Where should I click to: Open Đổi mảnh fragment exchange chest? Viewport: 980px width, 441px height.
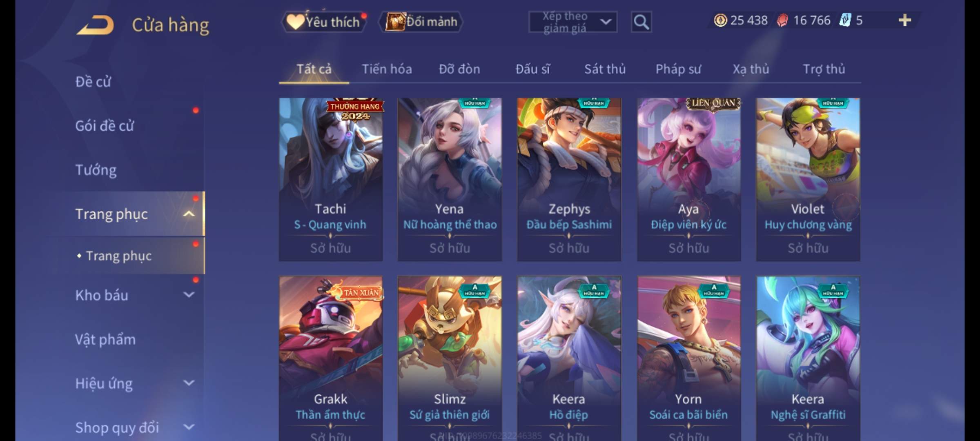pos(421,22)
